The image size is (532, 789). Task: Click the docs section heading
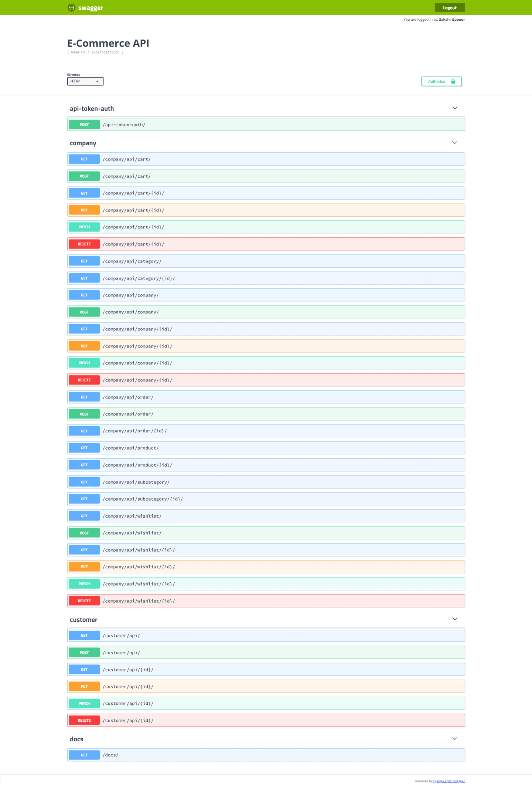tap(76, 739)
